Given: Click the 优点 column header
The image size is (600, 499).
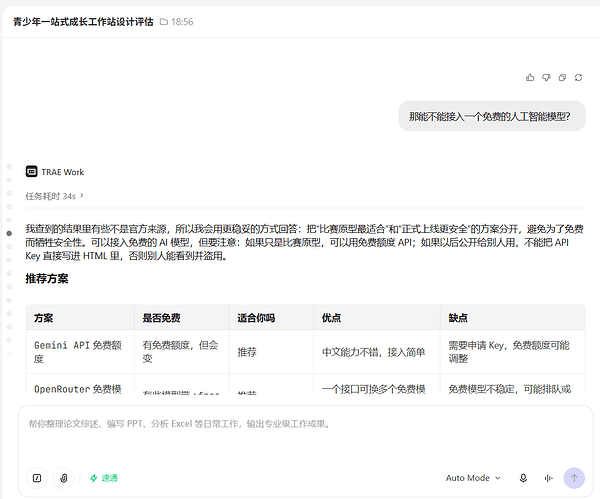Looking at the screenshot, I should click(377, 318).
